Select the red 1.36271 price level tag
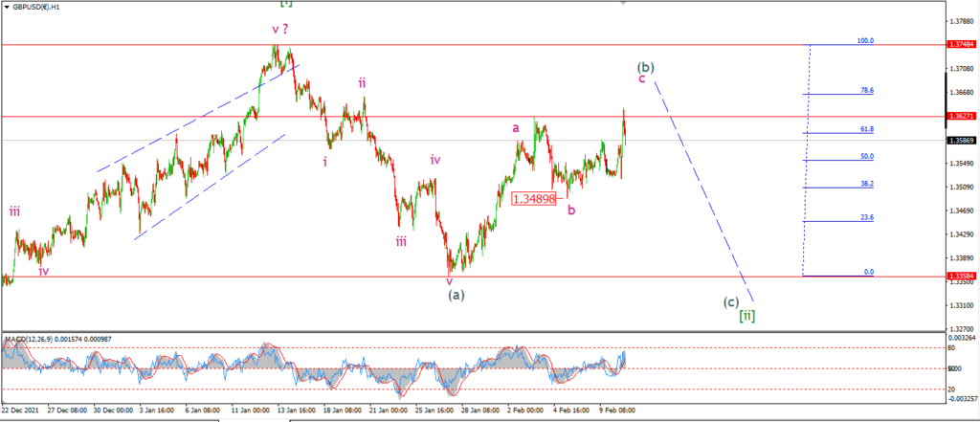 coord(963,117)
